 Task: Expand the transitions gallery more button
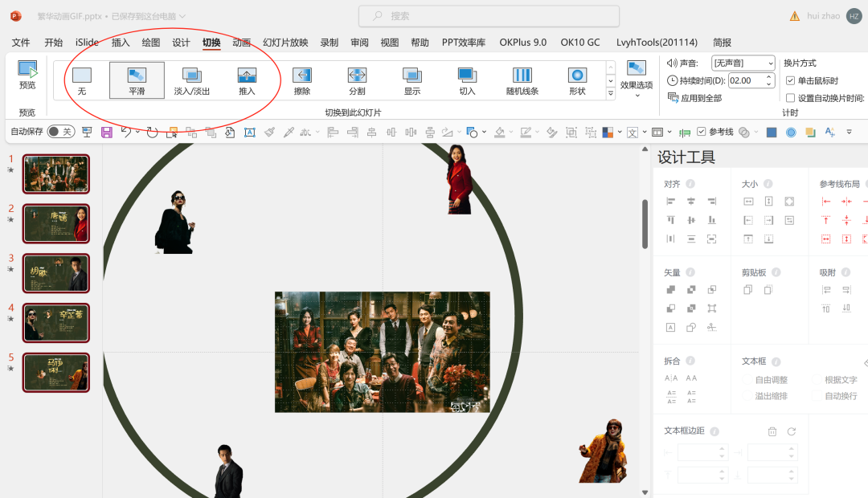tap(611, 93)
